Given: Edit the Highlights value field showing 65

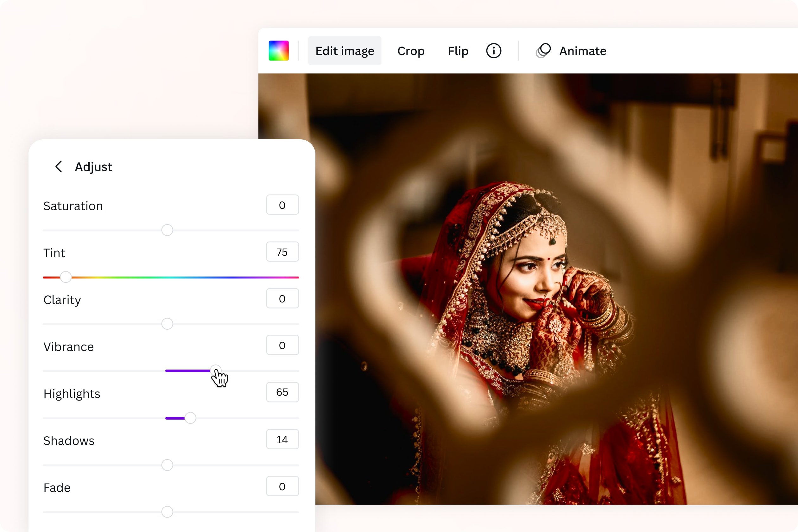Looking at the screenshot, I should 282,392.
